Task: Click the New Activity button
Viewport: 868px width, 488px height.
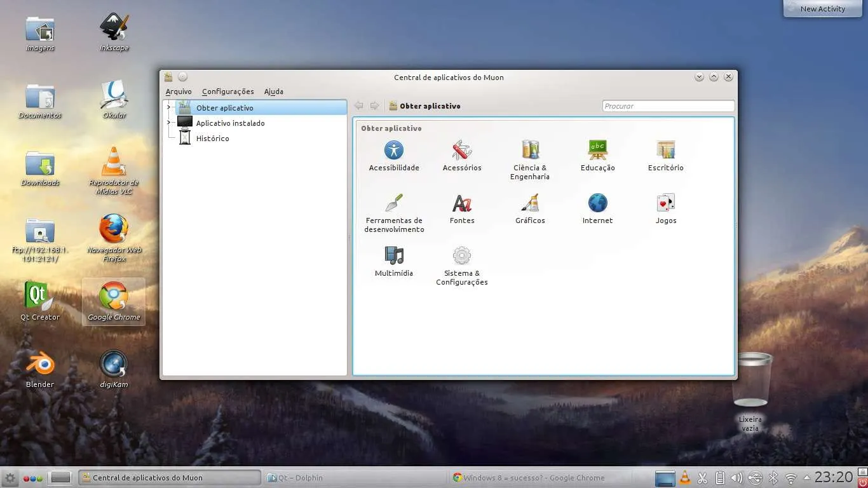Action: 822,9
